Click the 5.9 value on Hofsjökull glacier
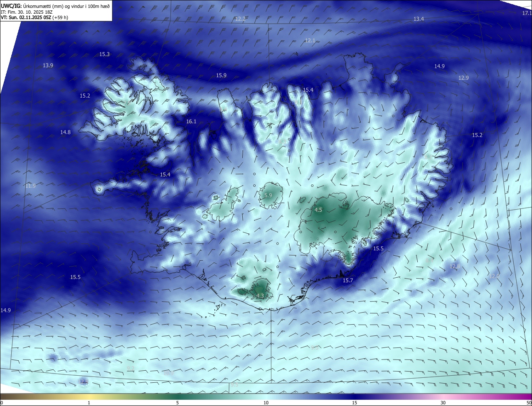 [268, 195]
